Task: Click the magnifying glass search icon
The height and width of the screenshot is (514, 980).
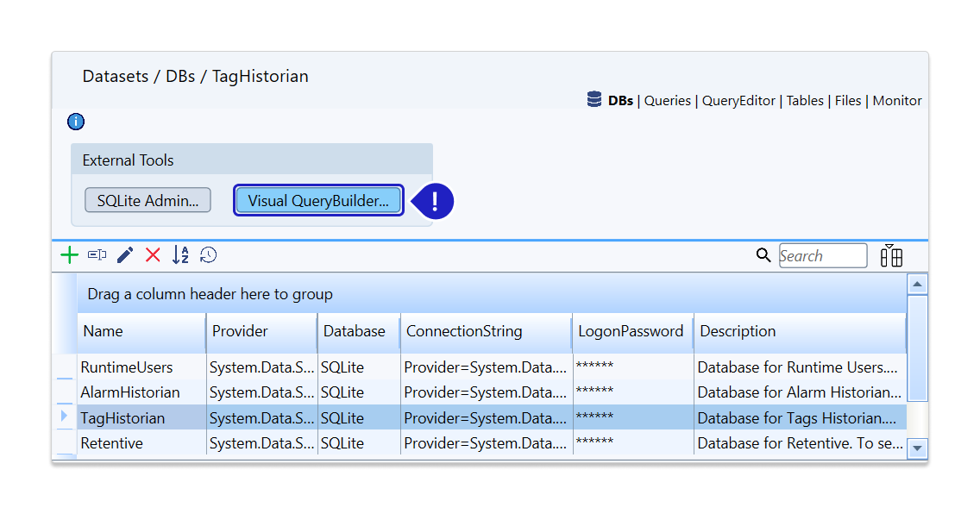Action: click(763, 255)
